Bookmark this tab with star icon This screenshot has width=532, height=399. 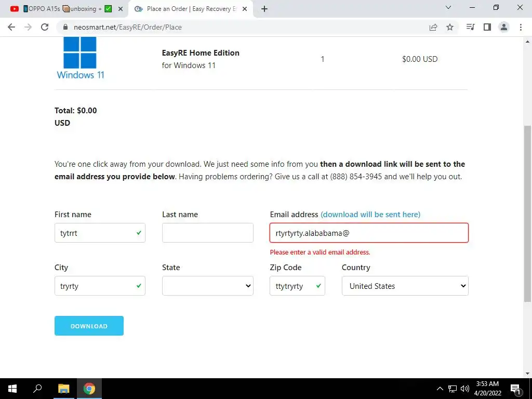450,27
